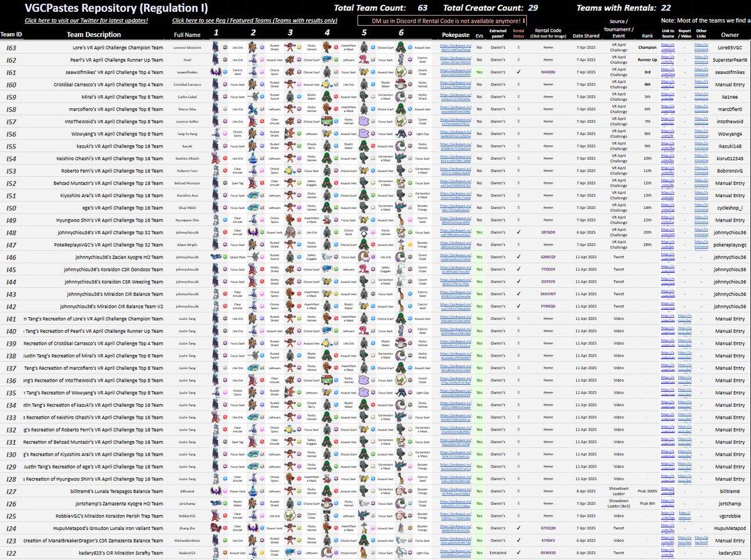This screenshot has height=560, width=751.
Task: Click owner cell "HupuMetapod"
Action: (x=730, y=528)
